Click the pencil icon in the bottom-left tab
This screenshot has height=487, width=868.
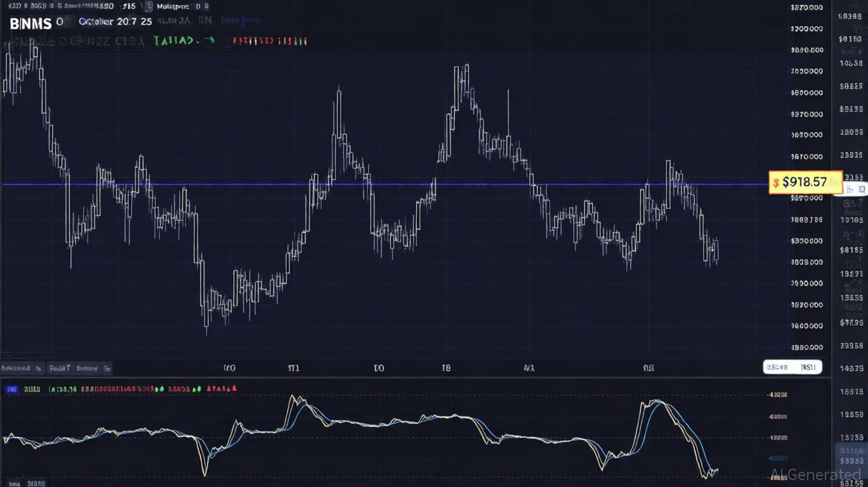click(x=39, y=368)
